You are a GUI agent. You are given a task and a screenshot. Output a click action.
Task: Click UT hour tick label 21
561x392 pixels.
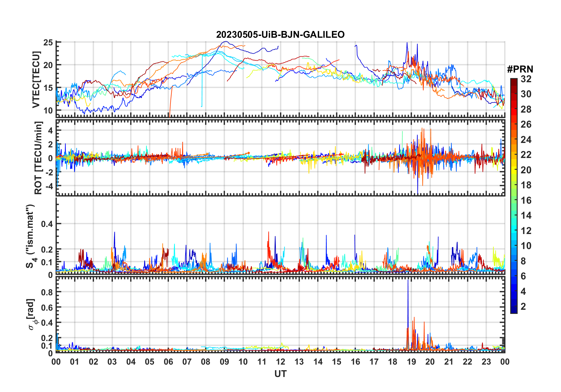click(449, 362)
